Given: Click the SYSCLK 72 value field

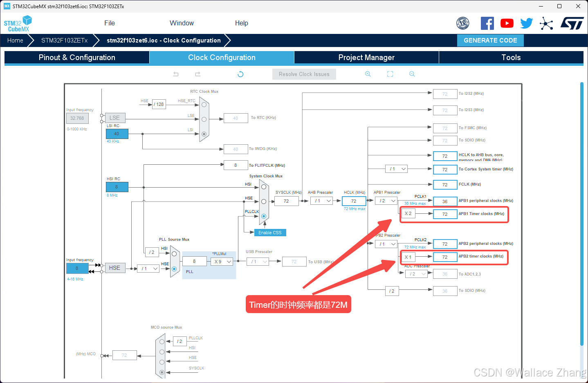Looking at the screenshot, I should click(286, 201).
